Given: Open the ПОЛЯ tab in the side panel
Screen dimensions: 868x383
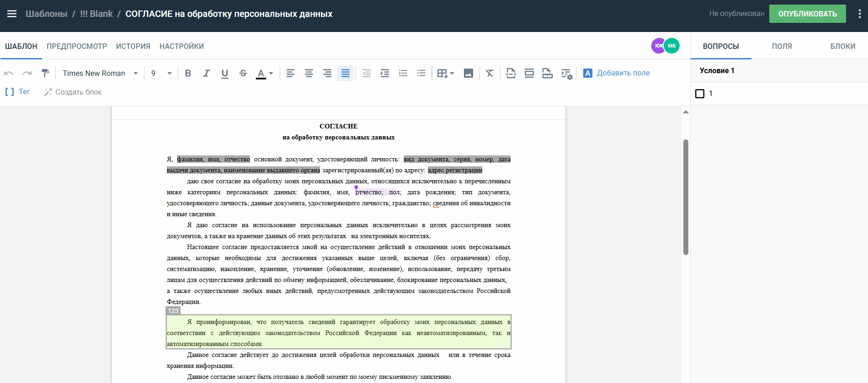Looking at the screenshot, I should pos(782,46).
